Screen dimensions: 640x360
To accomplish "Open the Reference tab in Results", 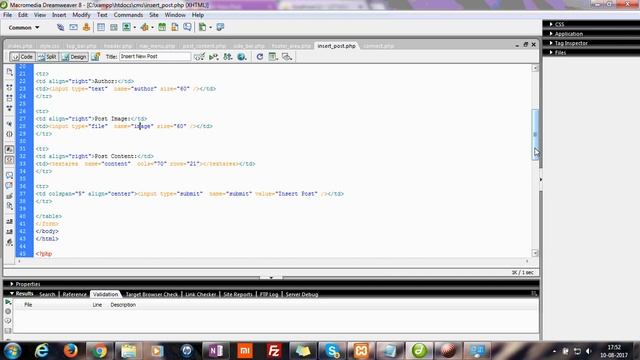I will click(74, 294).
